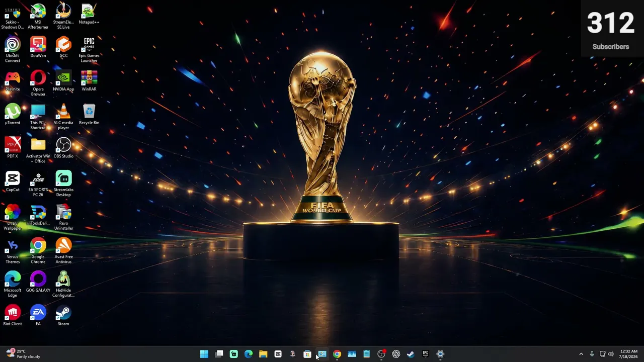
Task: Click the microphone tray icon
Action: click(592, 354)
